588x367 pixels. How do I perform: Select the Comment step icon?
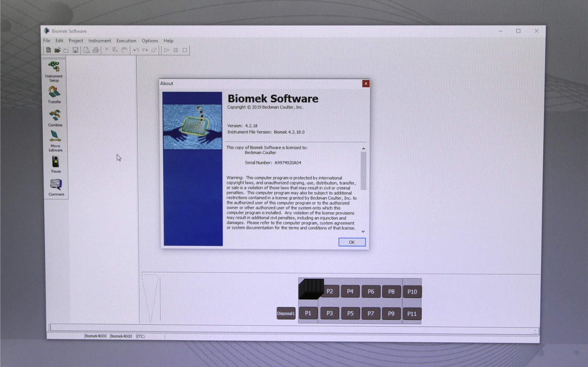(56, 185)
